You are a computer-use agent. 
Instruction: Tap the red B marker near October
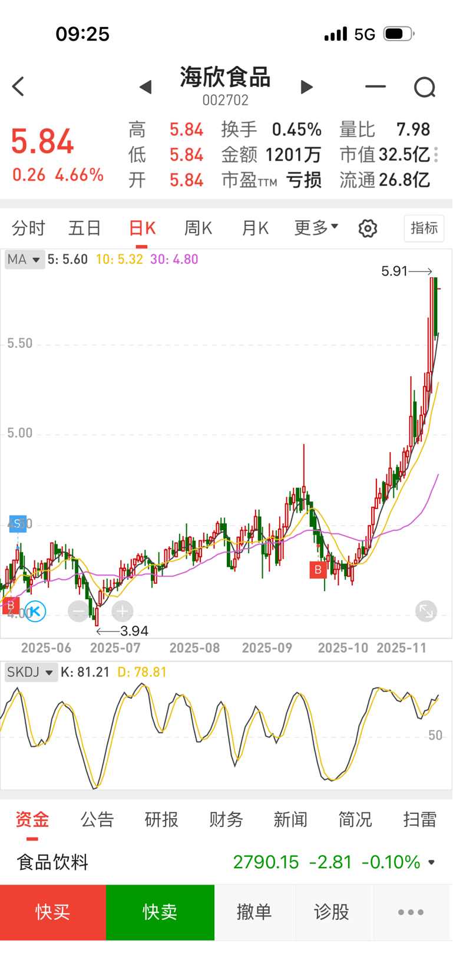pyautogui.click(x=318, y=570)
